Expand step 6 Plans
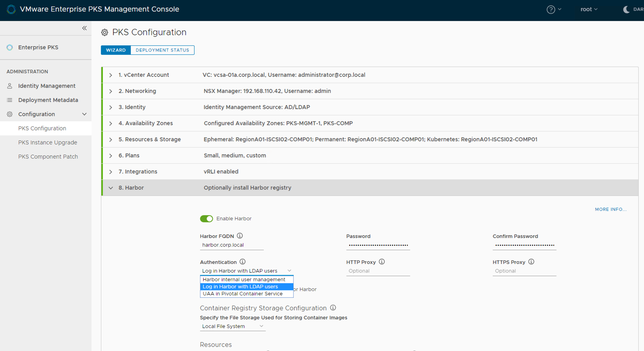Viewport: 644px width, 351px height. (x=111, y=156)
